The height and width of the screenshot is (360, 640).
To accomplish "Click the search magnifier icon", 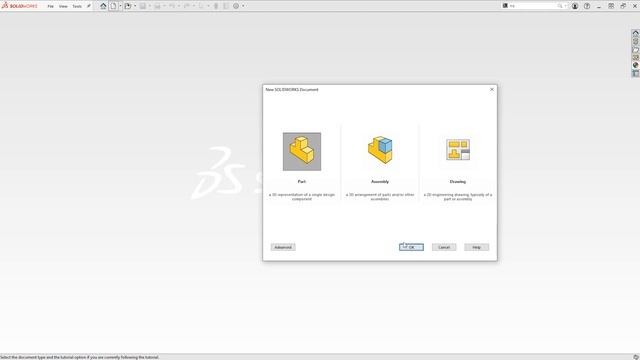I will (560, 6).
